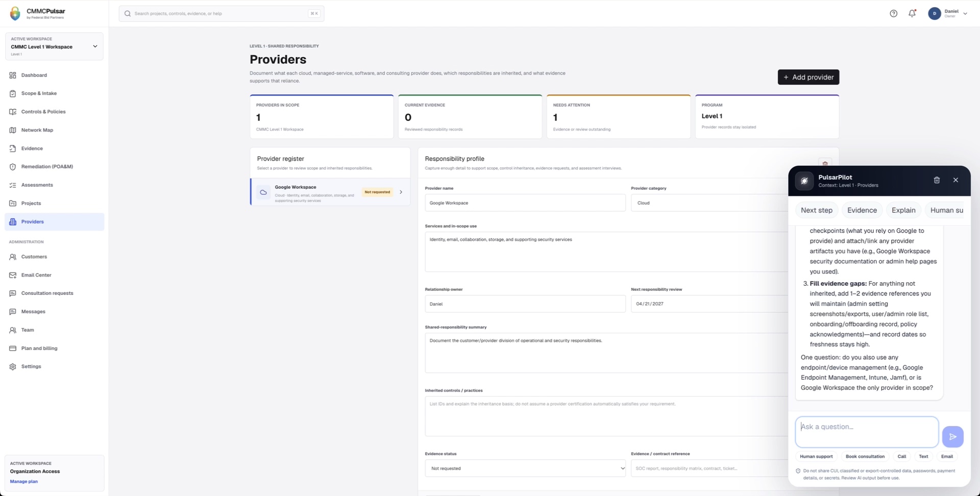Image resolution: width=980 pixels, height=496 pixels.
Task: Click the Messages speech bubble icon
Action: pos(13,312)
